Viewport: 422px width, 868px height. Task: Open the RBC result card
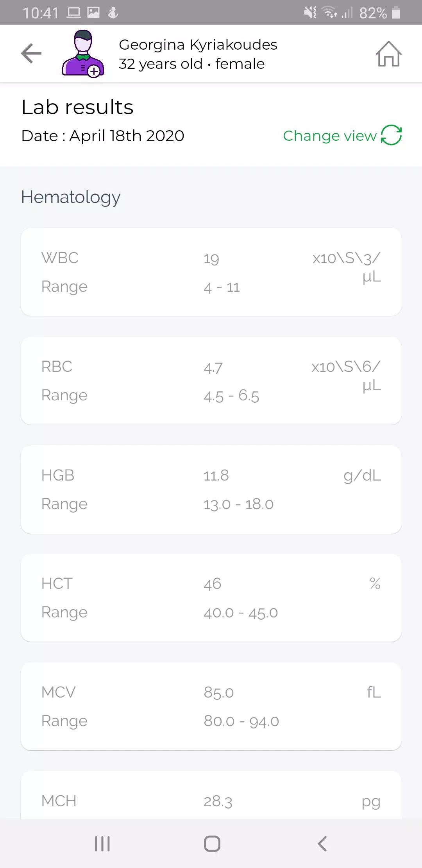click(x=211, y=381)
